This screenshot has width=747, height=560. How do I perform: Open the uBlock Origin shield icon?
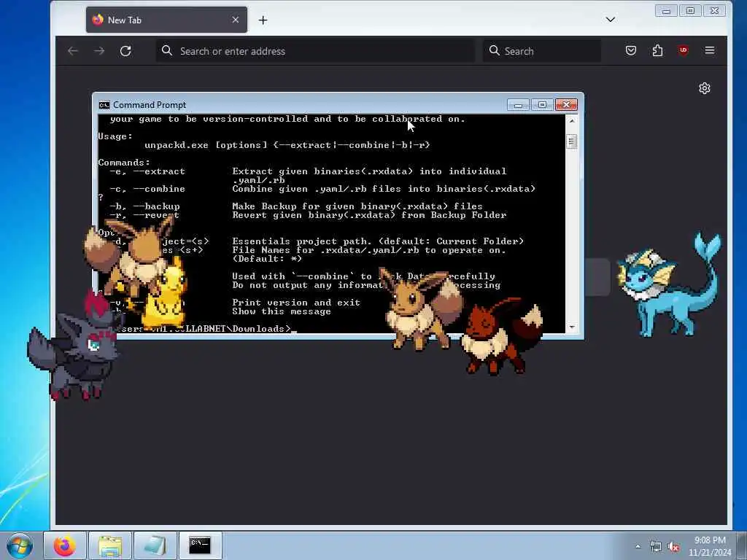[683, 50]
